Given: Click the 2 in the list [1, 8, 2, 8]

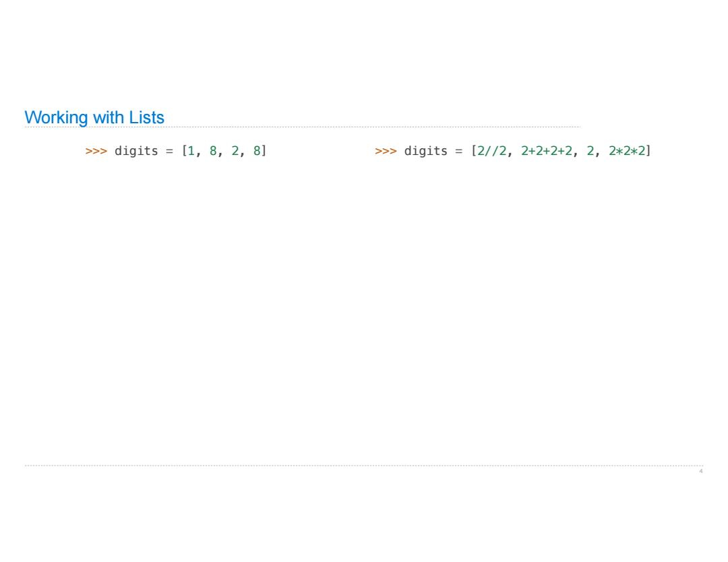Looking at the screenshot, I should click(x=235, y=151).
